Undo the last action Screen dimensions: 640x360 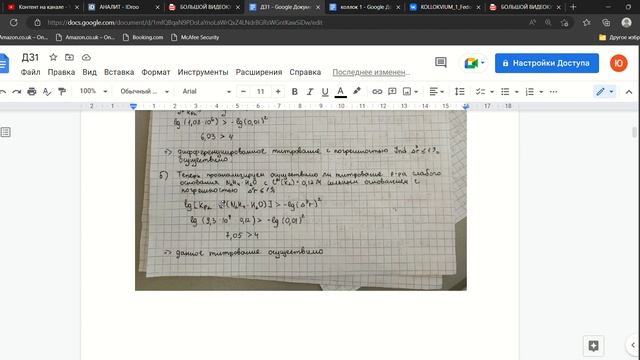2,92
